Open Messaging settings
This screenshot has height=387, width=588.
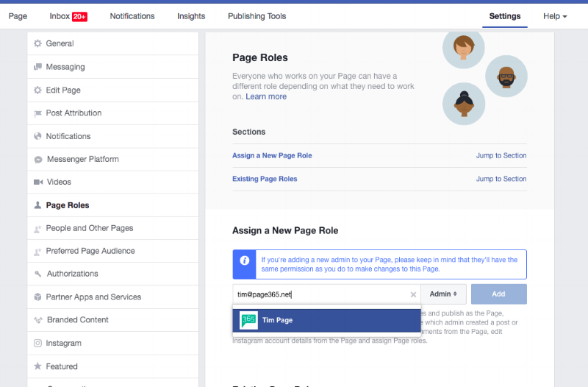click(x=113, y=67)
